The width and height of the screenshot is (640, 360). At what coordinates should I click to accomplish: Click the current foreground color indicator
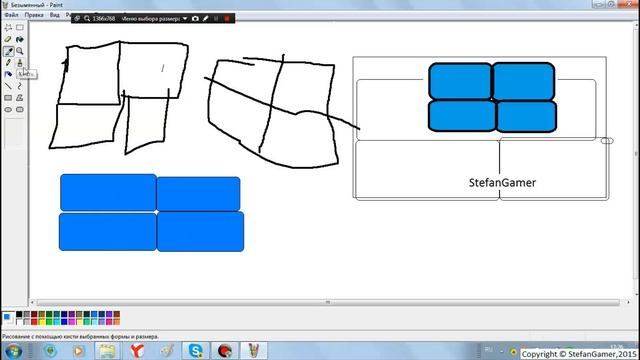tap(7, 316)
